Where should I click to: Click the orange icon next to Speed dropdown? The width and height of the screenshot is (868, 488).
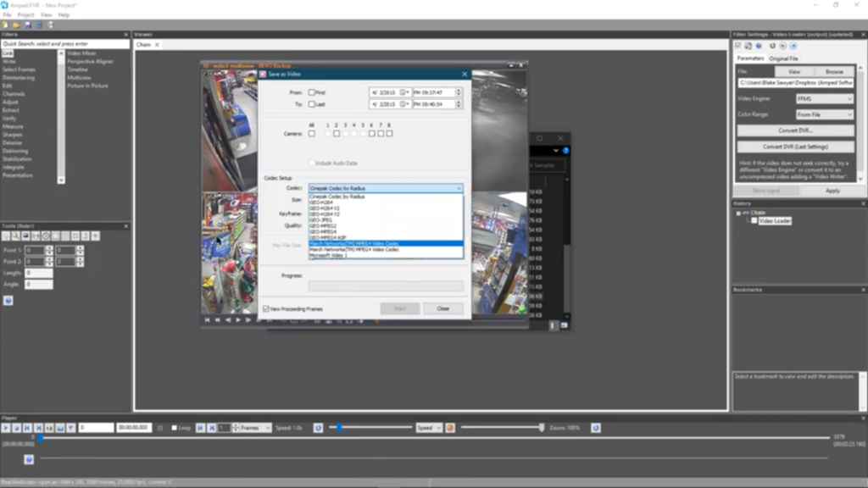click(450, 428)
